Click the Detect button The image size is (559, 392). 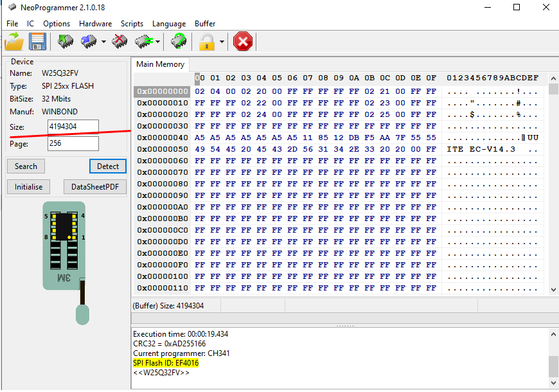(108, 166)
